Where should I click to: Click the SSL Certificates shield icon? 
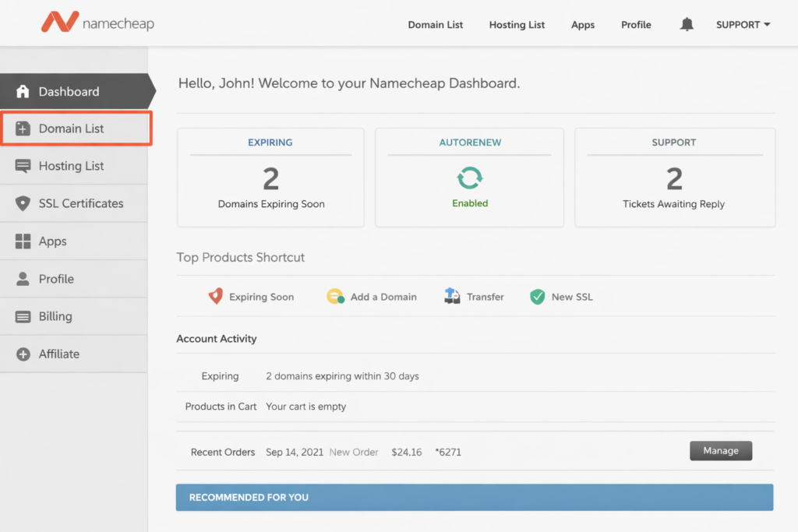click(22, 203)
